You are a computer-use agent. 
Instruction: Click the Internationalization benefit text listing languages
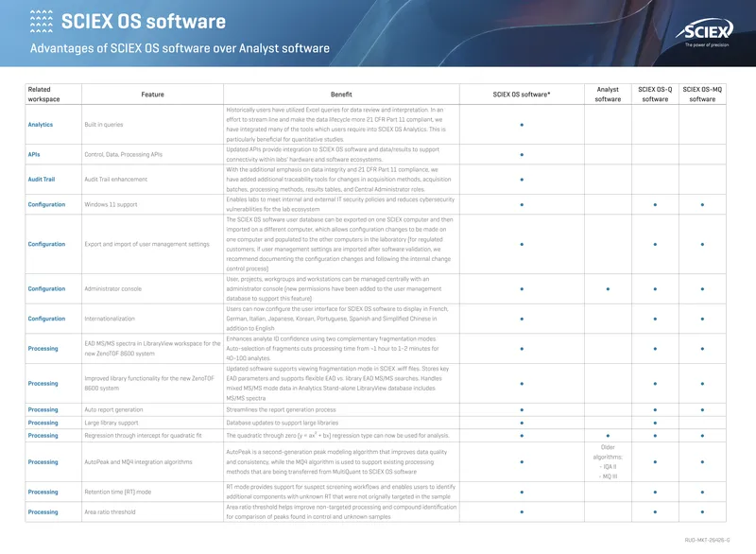point(337,319)
